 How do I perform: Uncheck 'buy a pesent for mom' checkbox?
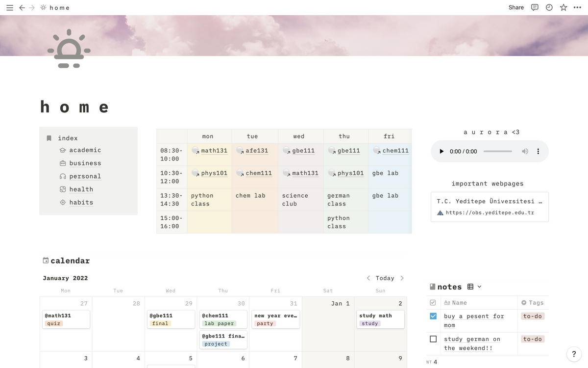click(x=433, y=316)
